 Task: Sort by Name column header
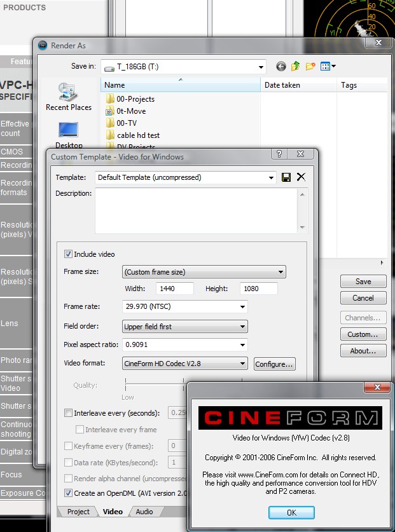click(181, 85)
